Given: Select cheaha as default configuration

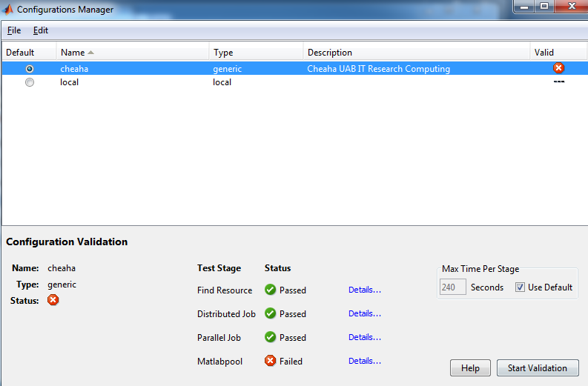Looking at the screenshot, I should click(x=30, y=69).
